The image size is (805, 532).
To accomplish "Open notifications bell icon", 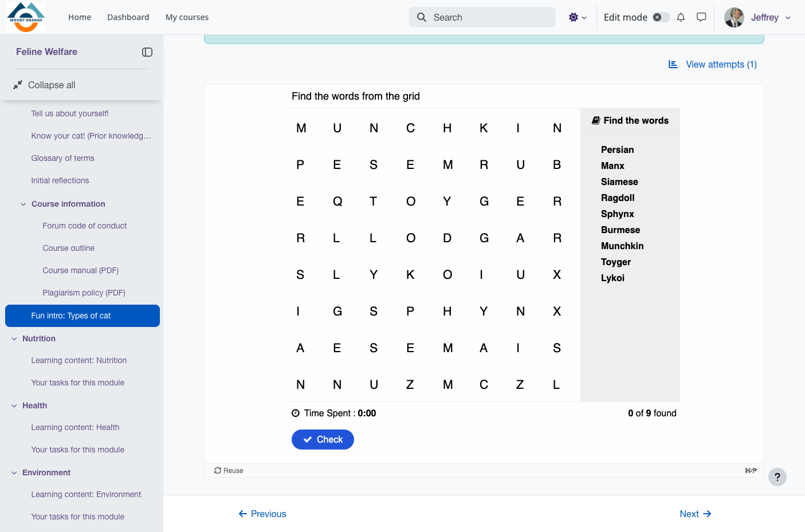I will [x=681, y=17].
